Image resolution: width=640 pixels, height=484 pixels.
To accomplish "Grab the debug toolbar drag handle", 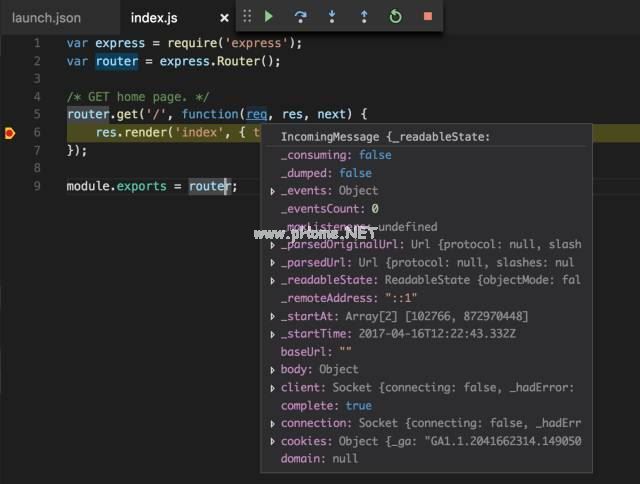I will pyautogui.click(x=247, y=16).
